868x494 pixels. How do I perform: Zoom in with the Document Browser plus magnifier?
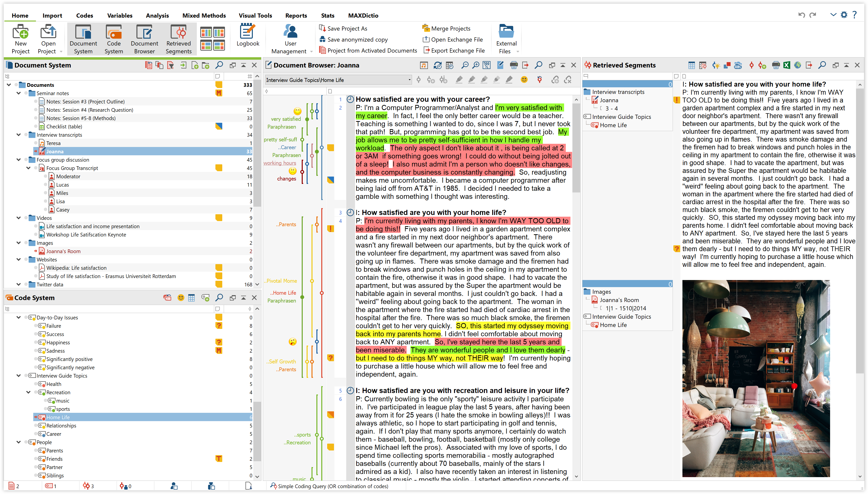[x=476, y=65]
